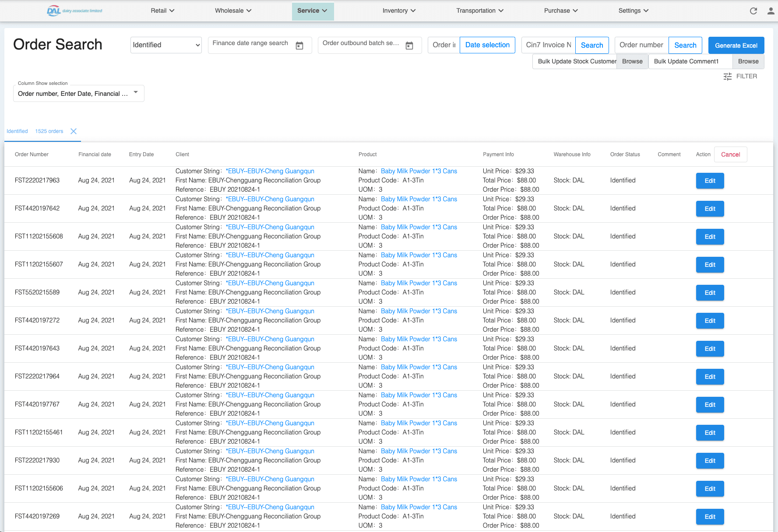This screenshot has width=778, height=532.
Task: Edit order FST2220217930
Action: coord(710,461)
